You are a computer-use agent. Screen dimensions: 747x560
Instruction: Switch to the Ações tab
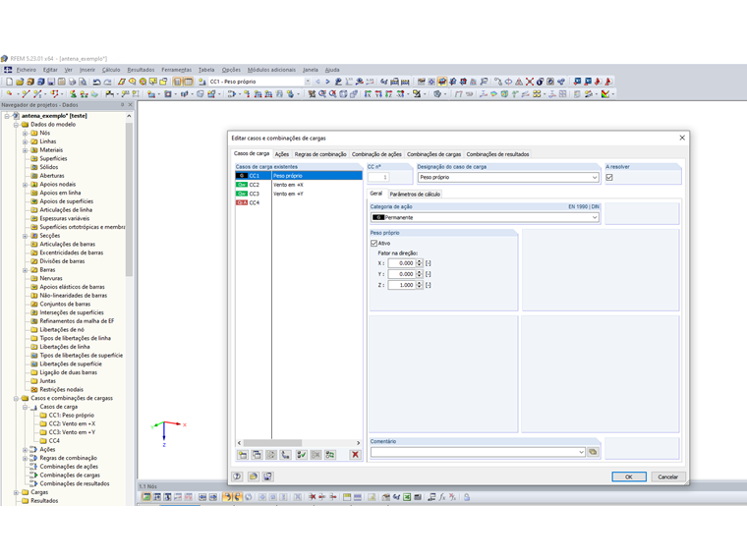(x=281, y=154)
